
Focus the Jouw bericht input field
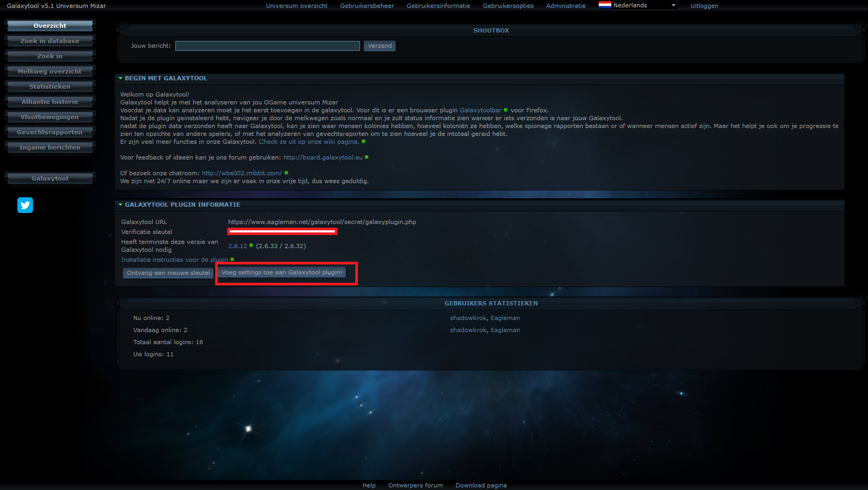point(268,46)
